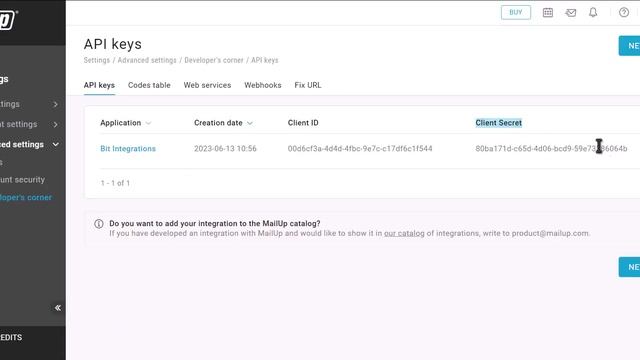
Task: Open the Webhooks tab
Action: (x=263, y=85)
